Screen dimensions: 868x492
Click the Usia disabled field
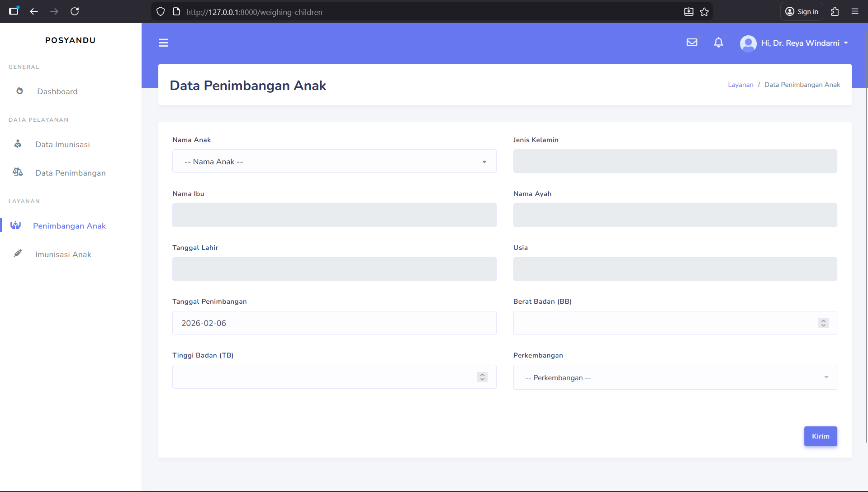tap(675, 269)
